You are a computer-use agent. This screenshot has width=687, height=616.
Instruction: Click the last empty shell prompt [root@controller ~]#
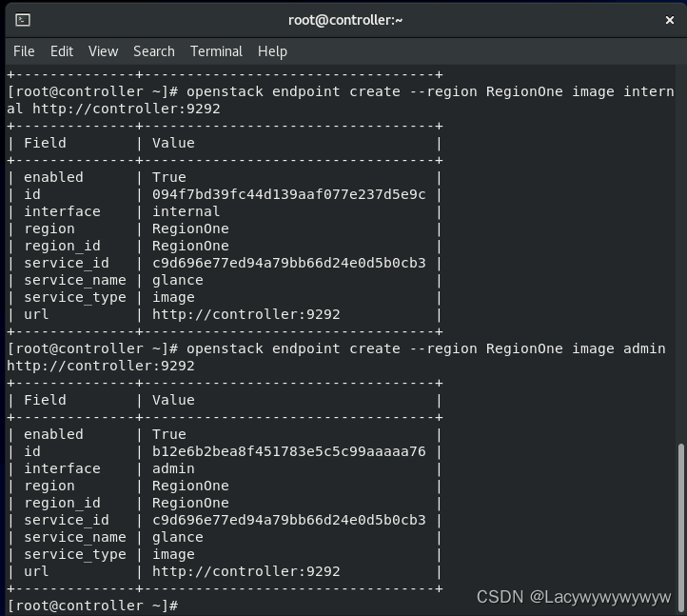92,606
